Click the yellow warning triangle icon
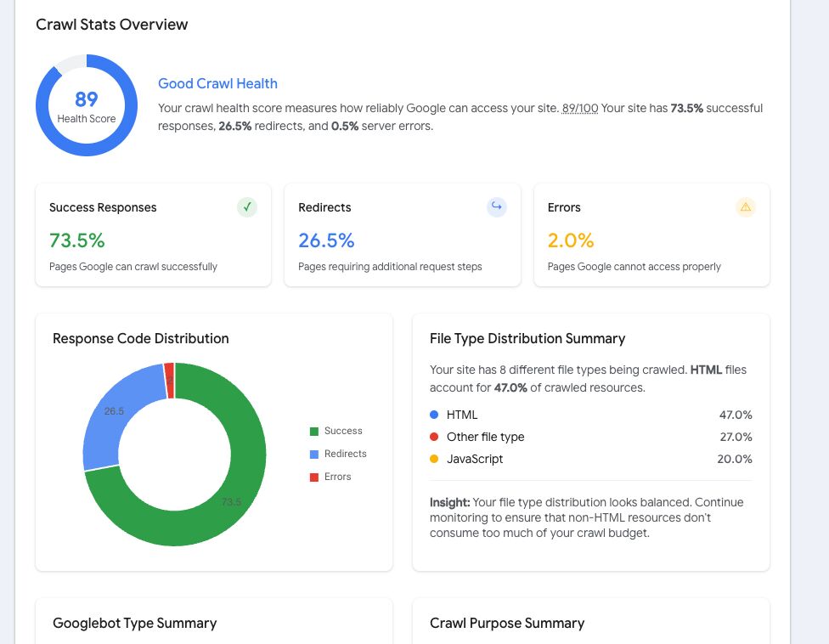829x644 pixels. (745, 207)
